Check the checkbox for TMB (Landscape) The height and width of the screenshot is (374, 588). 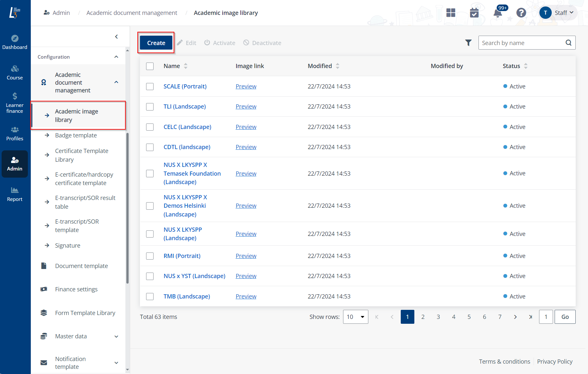(150, 296)
